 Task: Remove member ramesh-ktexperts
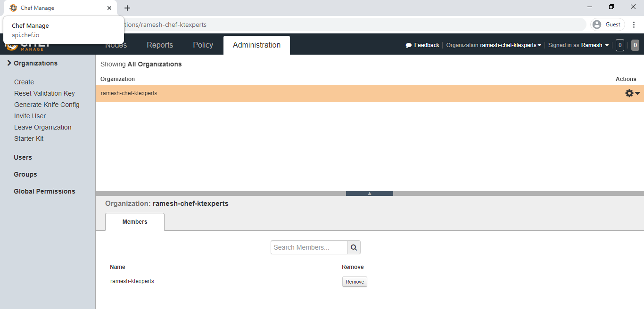pos(355,282)
